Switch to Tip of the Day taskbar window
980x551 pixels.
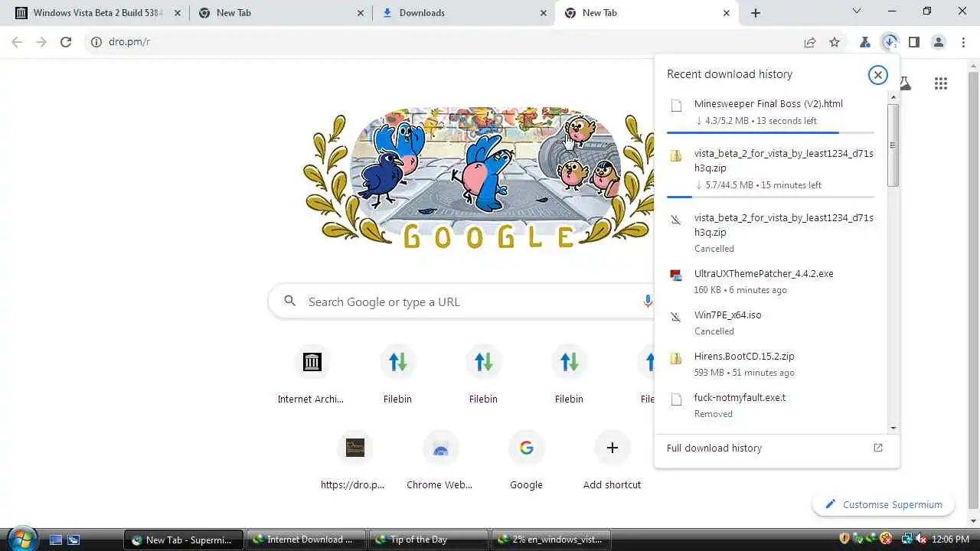tap(428, 540)
